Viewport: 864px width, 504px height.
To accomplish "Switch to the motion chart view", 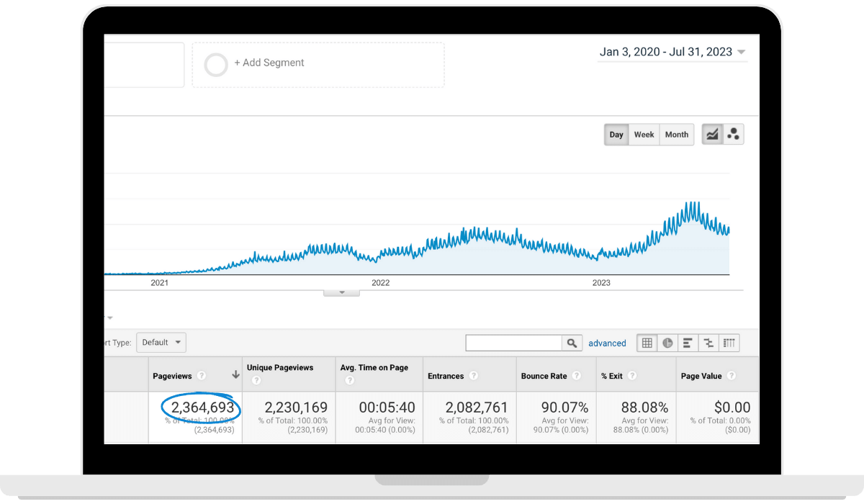I will 733,134.
